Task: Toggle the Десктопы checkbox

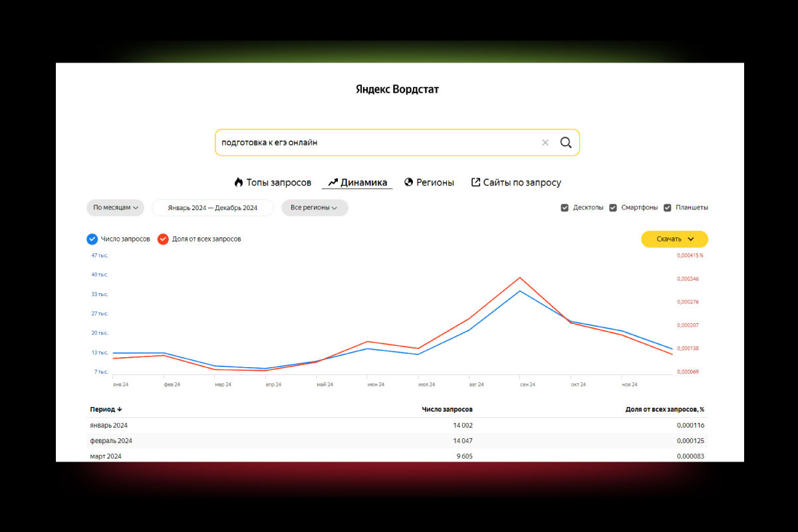Action: (565, 207)
